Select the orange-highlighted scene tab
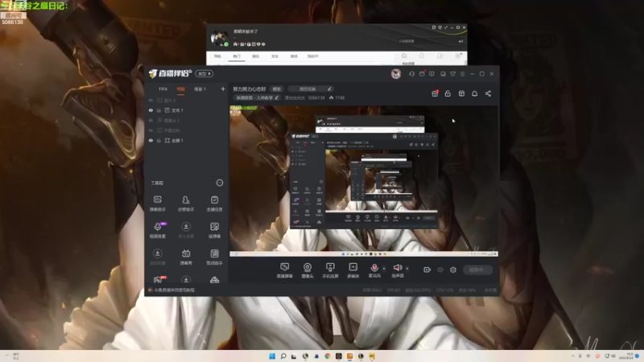Screen dimensions: 644x362 click(x=180, y=89)
